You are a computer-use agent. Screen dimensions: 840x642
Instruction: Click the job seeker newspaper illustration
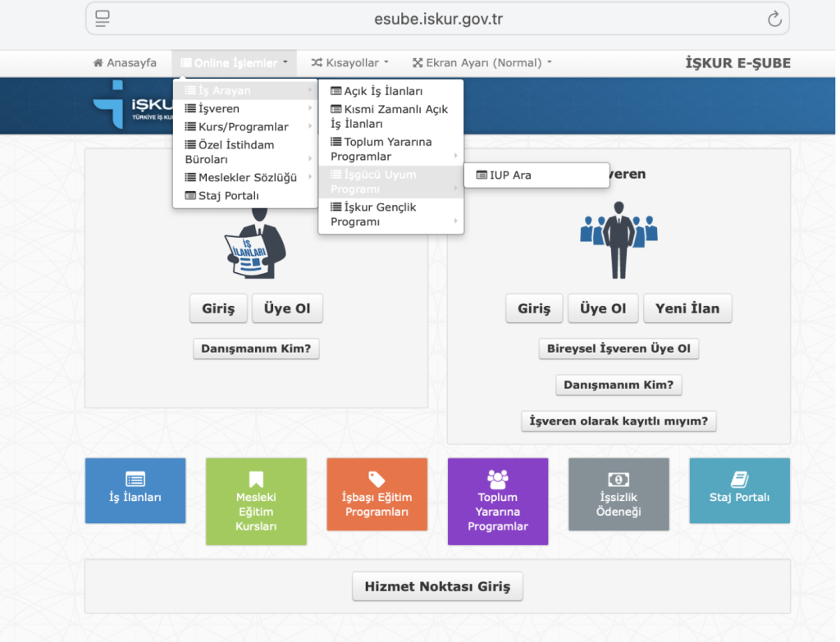255,244
